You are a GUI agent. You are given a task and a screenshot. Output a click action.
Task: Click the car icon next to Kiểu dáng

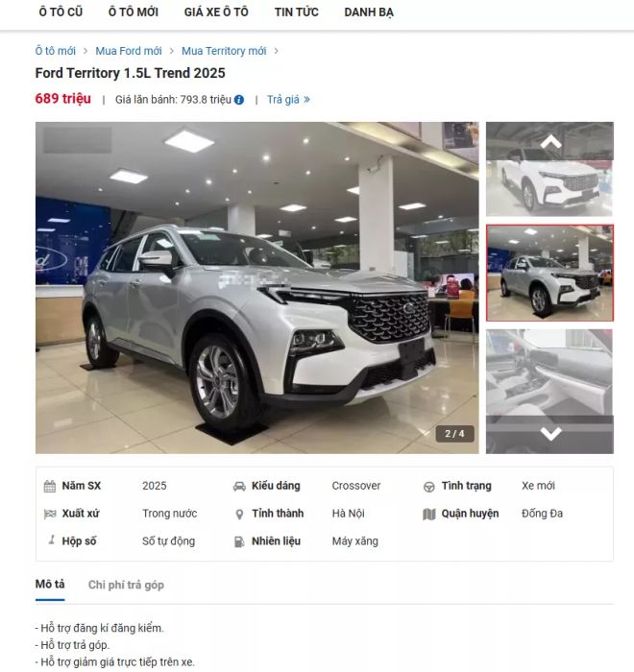point(239,487)
